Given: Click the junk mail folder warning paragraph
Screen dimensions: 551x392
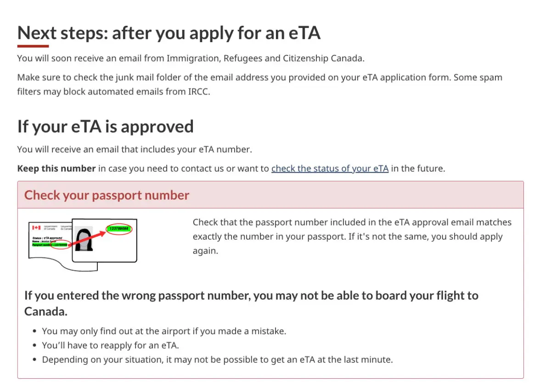Looking at the screenshot, I should 260,84.
